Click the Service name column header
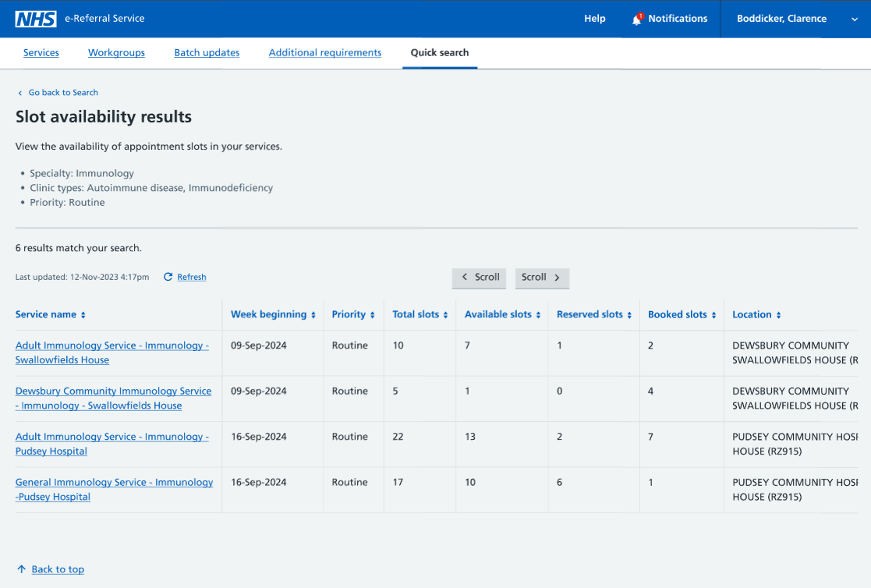This screenshot has width=871, height=588. click(x=46, y=314)
